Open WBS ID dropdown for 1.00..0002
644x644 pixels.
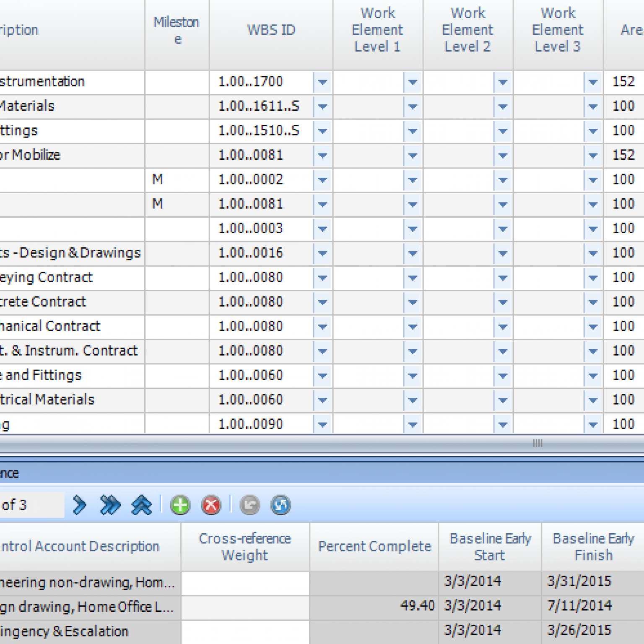pos(322,180)
